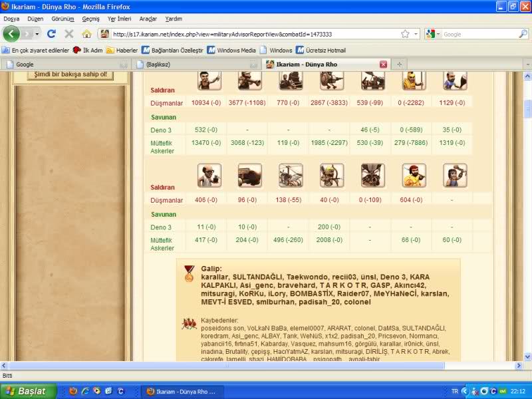The image size is (532, 399).
Task: Click the doctor unit icon with glasses
Action: click(209, 176)
